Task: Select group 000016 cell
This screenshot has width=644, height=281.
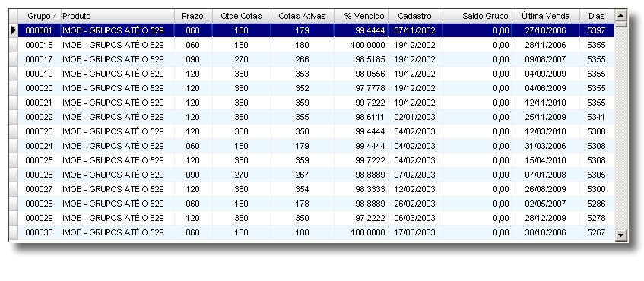Action: tap(40, 45)
